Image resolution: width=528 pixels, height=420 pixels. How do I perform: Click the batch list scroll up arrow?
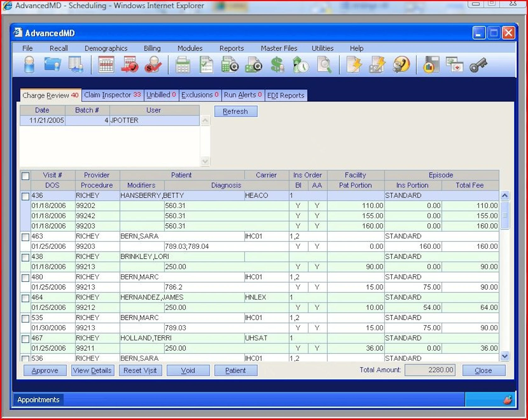[x=205, y=121]
